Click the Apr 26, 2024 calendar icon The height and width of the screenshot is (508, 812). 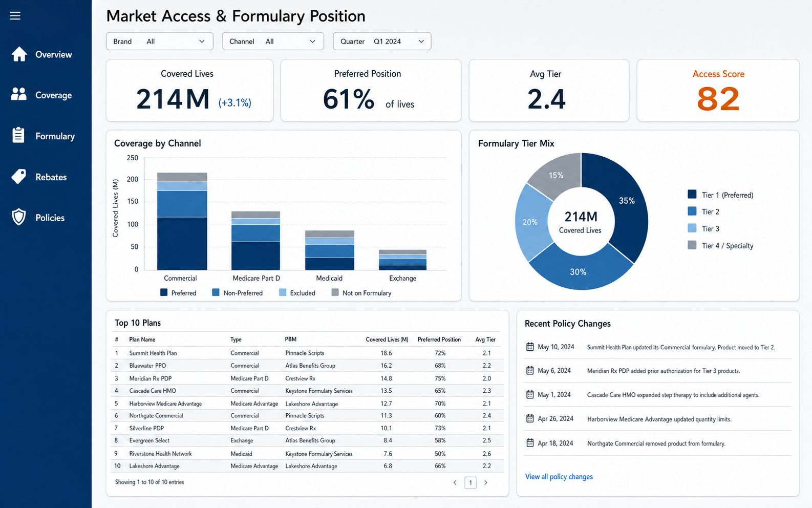point(530,419)
